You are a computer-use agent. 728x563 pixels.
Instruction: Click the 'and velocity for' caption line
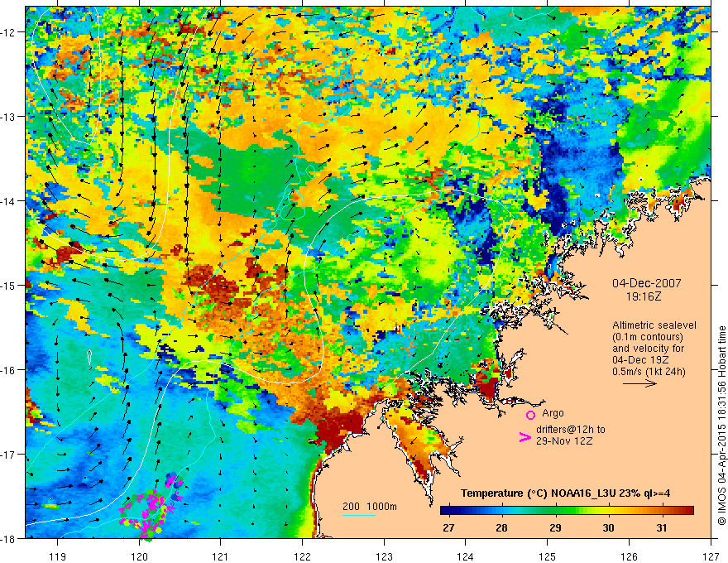point(648,349)
